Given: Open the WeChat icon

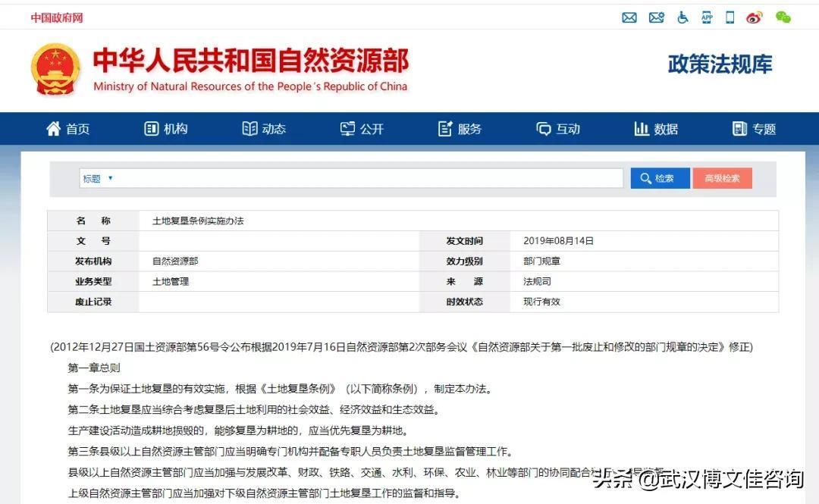Looking at the screenshot, I should tap(783, 17).
